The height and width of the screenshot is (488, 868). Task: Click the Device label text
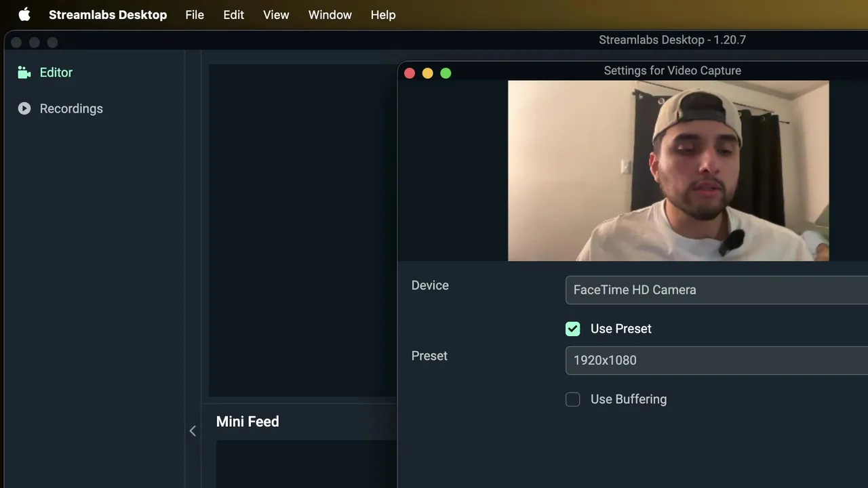point(430,285)
